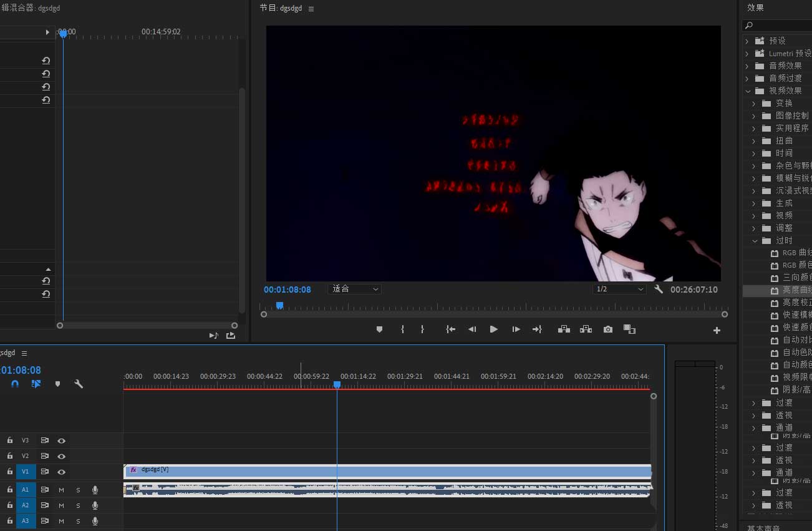The image size is (812, 531).
Task: Open the button editor plus icon
Action: [x=717, y=331]
